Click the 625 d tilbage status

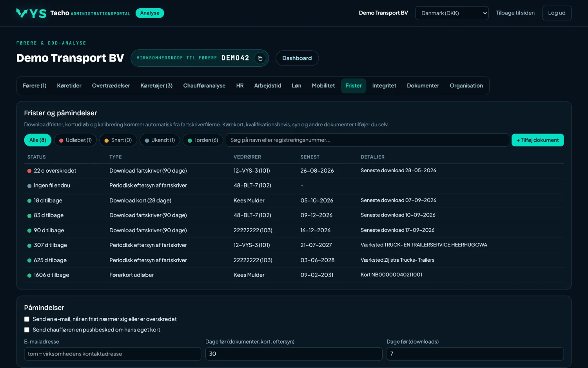[50, 260]
